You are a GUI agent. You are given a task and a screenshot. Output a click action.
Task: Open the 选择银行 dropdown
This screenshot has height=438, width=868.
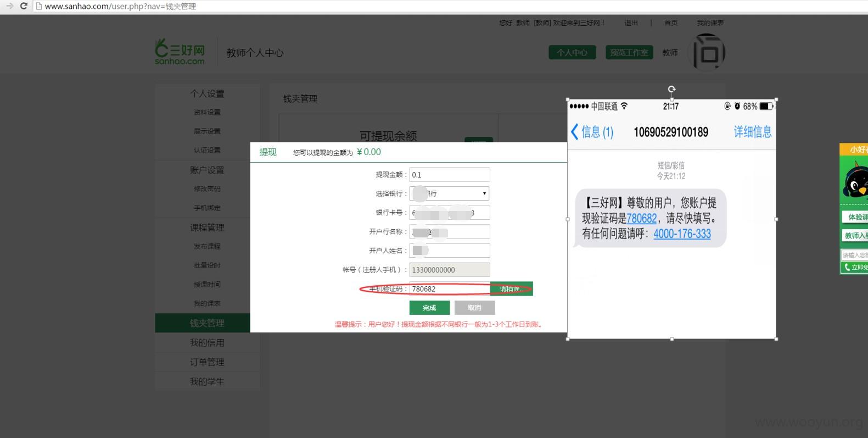pos(450,193)
